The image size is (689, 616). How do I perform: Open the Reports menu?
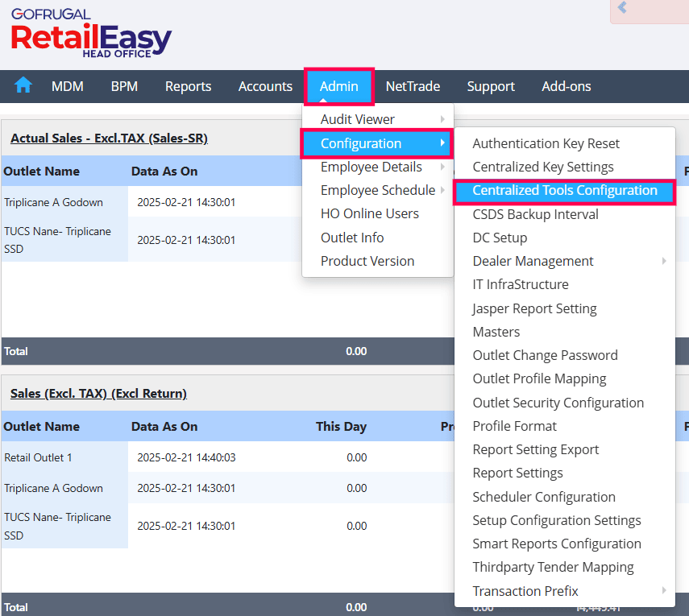click(x=188, y=86)
